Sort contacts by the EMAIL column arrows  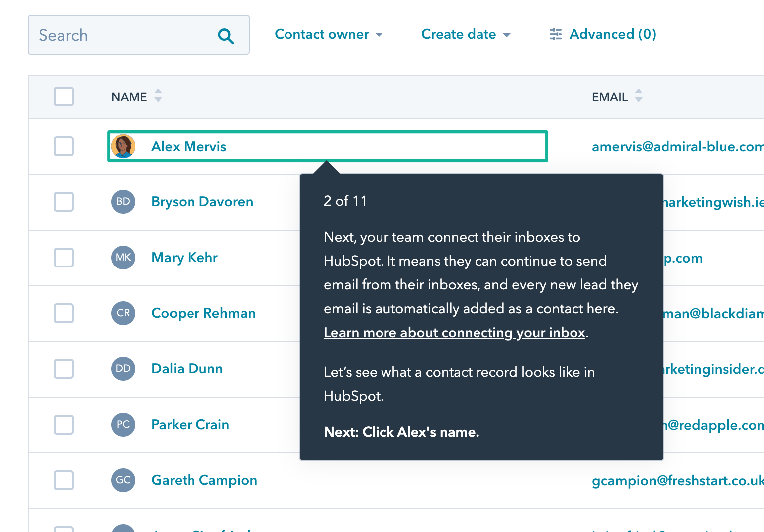click(638, 96)
